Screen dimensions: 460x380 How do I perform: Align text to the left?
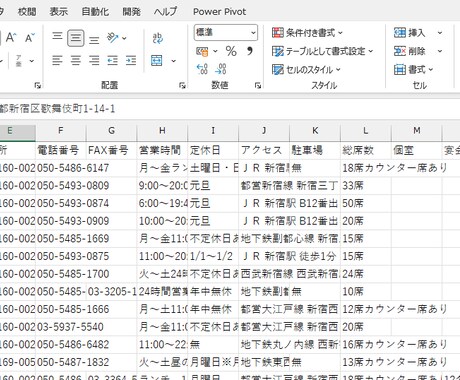click(x=57, y=60)
